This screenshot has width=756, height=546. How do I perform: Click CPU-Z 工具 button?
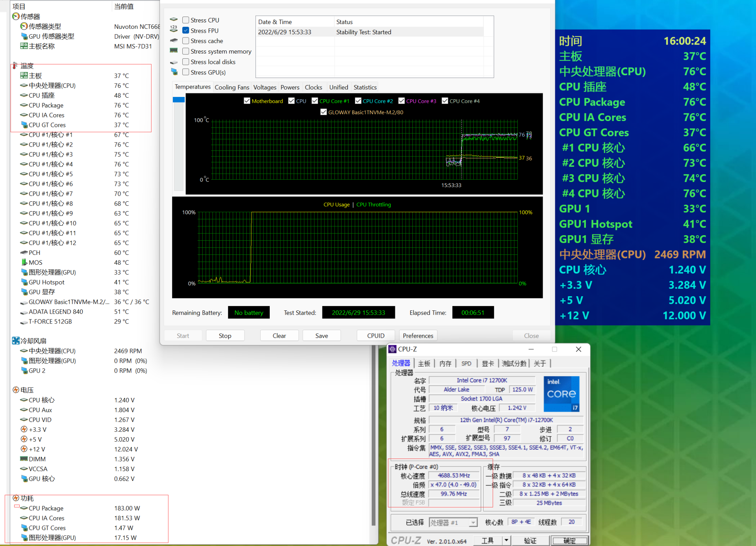point(487,540)
